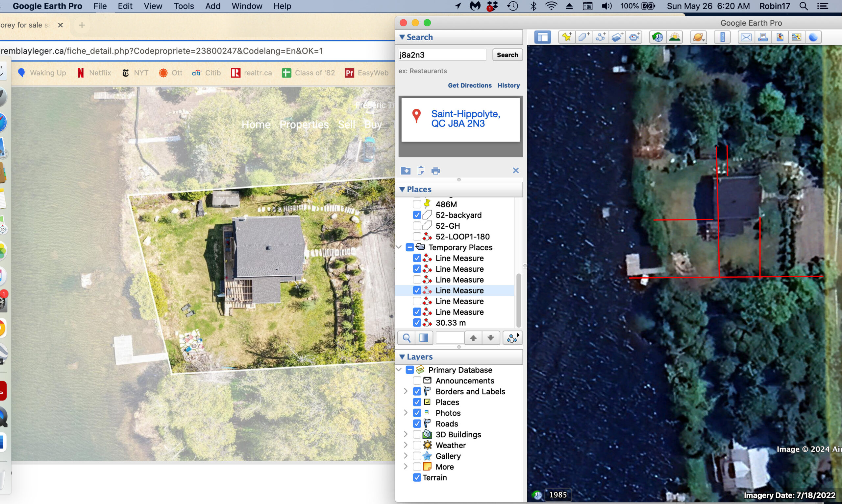The height and width of the screenshot is (504, 842).
Task: Click the Search button
Action: point(507,55)
